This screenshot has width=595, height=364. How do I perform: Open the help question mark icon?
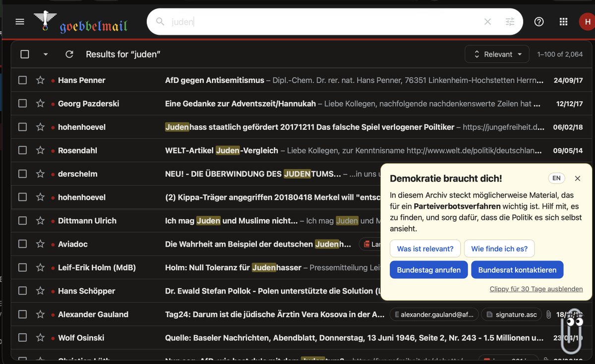point(539,22)
